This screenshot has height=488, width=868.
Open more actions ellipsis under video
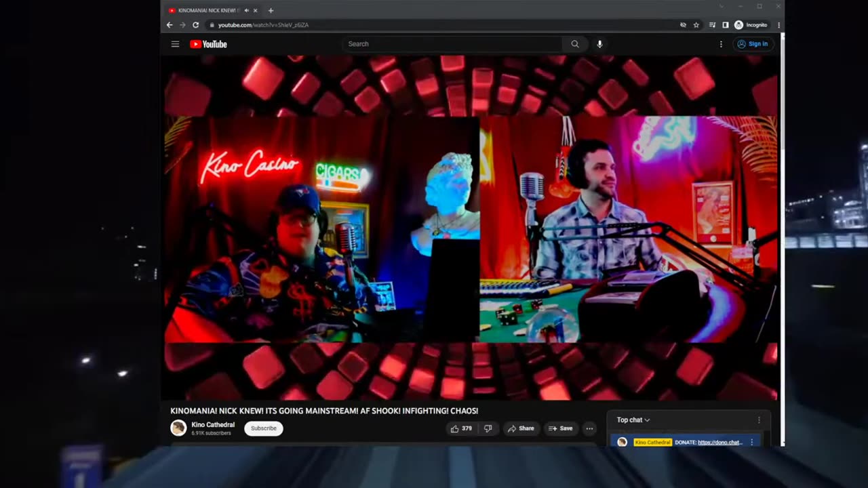pyautogui.click(x=589, y=428)
